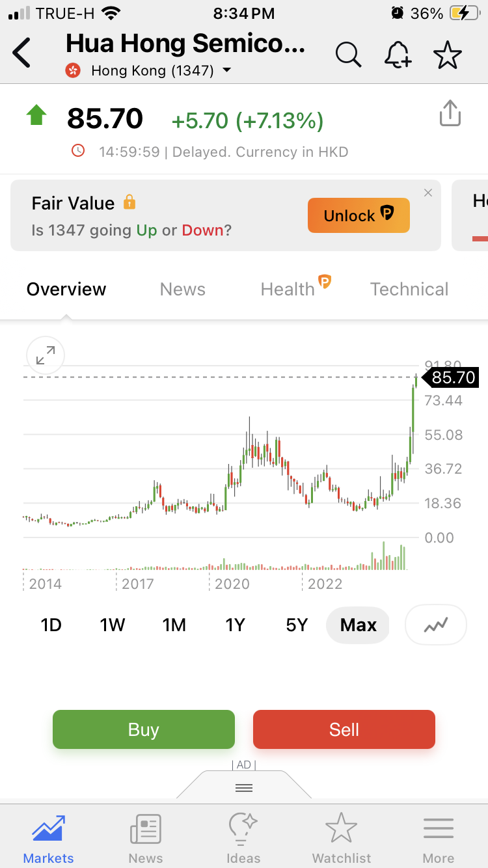This screenshot has height=868, width=488.
Task: Tap the green Buy button
Action: (x=143, y=729)
